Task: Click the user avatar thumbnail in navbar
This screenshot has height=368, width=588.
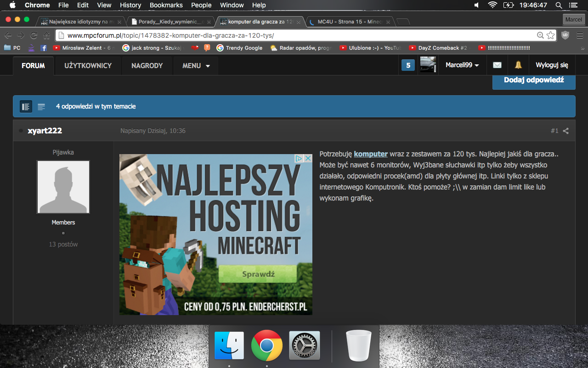Action: pyautogui.click(x=428, y=65)
